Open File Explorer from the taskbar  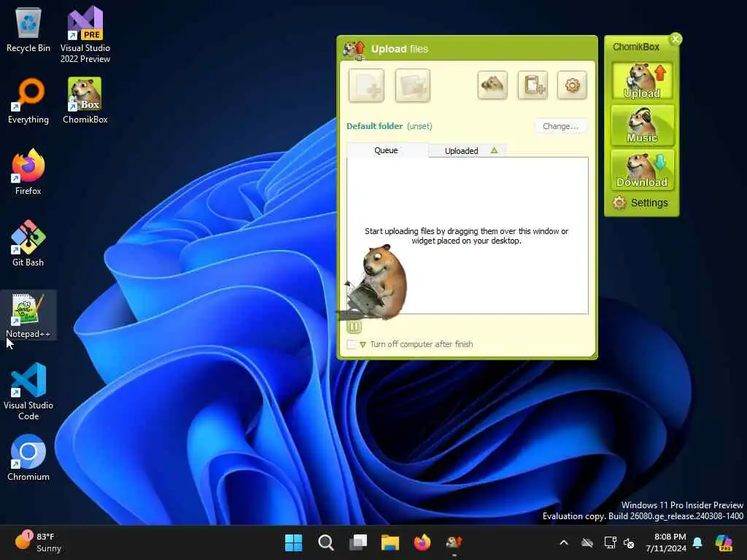click(390, 542)
